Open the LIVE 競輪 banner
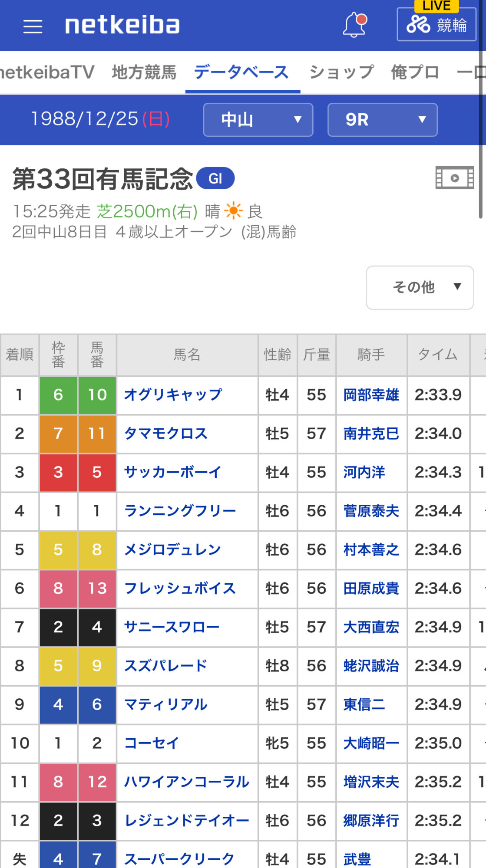486x868 pixels. pyautogui.click(x=436, y=24)
